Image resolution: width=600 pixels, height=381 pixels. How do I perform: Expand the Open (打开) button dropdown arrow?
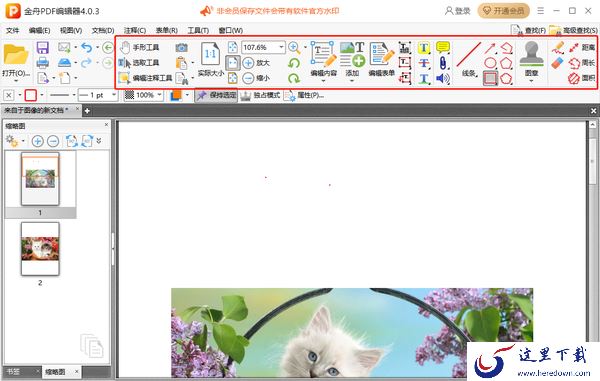pyautogui.click(x=16, y=81)
